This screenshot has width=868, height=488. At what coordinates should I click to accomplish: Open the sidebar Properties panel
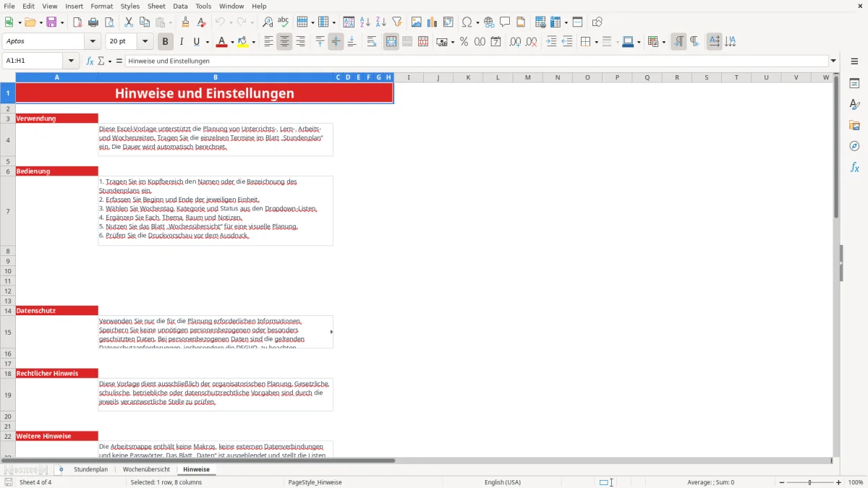(x=855, y=84)
